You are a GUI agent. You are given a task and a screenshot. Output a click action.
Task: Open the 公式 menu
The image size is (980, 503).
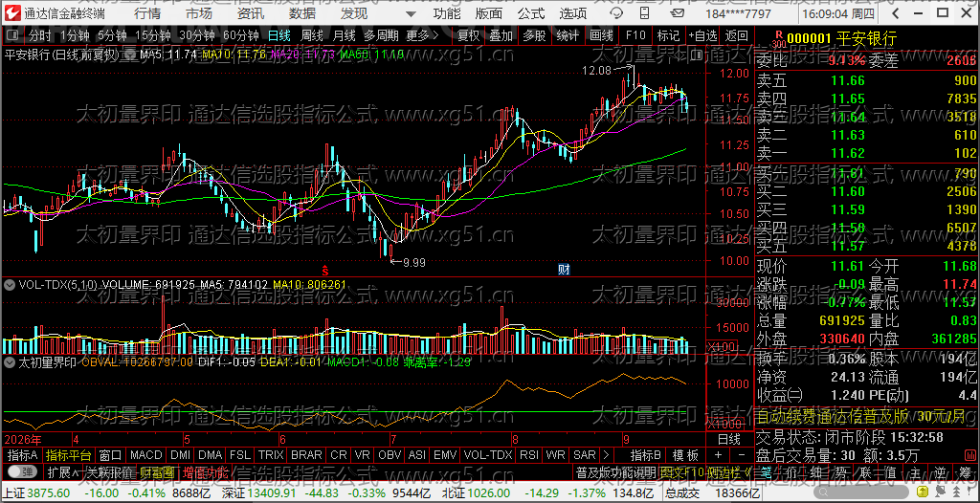click(530, 13)
